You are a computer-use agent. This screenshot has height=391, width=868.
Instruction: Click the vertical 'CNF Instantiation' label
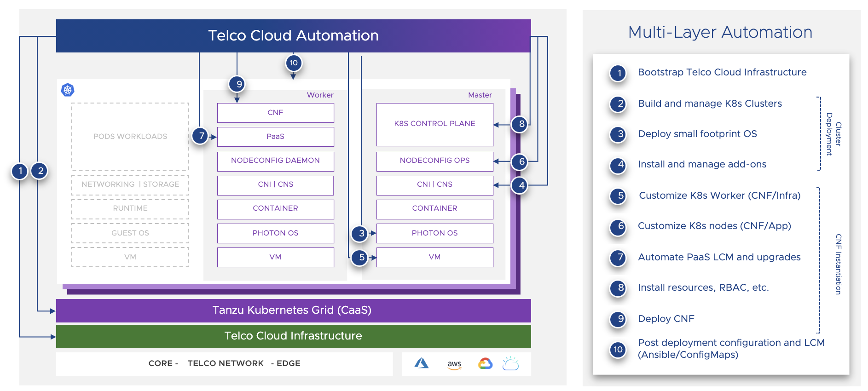tap(839, 264)
